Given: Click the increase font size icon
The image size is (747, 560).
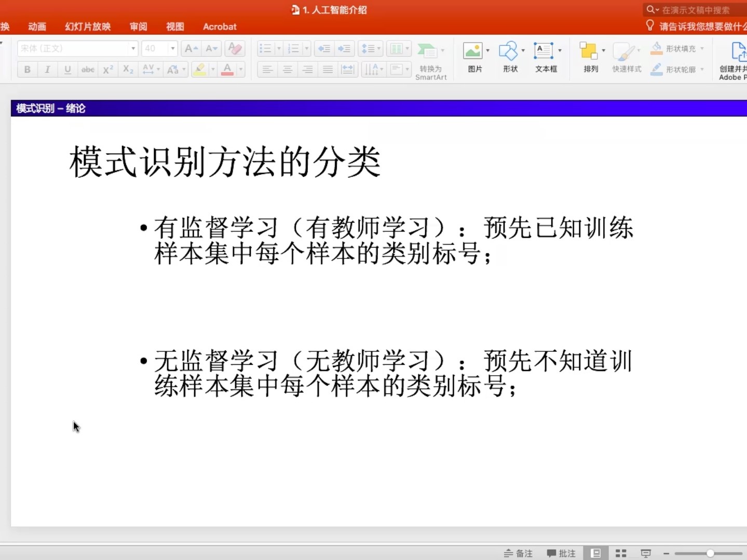Looking at the screenshot, I should [191, 49].
